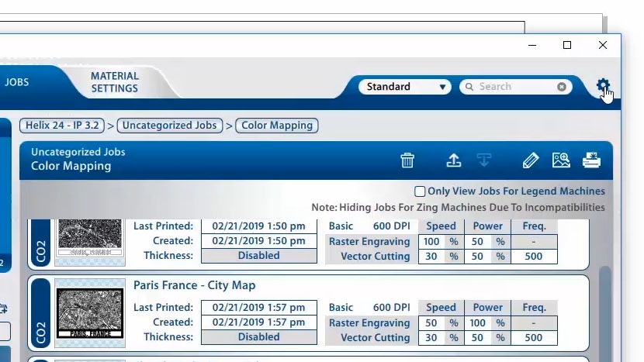
Task: Open the job preview magnifier icon
Action: [x=561, y=160]
